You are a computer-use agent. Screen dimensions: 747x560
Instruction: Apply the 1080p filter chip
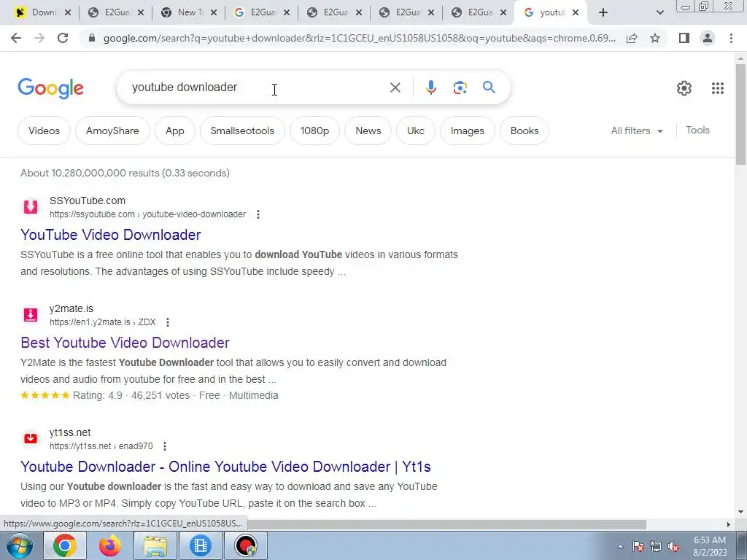click(x=315, y=131)
